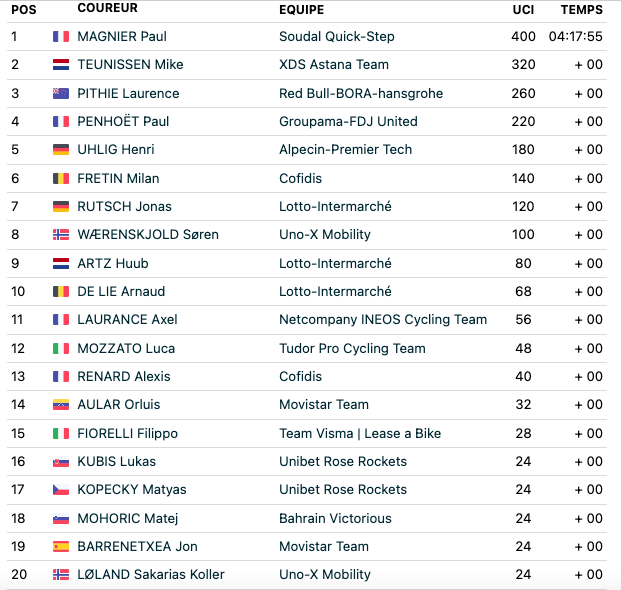Click the Spanish flag beside BARRENETXEA Jon

click(61, 546)
